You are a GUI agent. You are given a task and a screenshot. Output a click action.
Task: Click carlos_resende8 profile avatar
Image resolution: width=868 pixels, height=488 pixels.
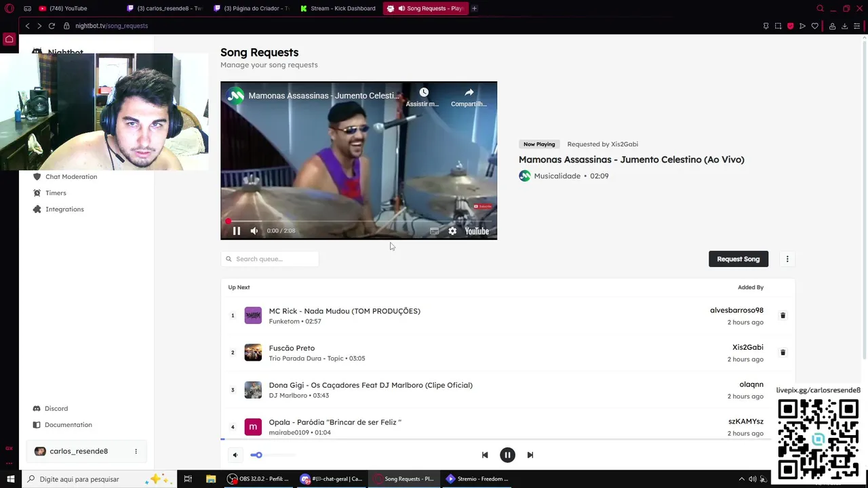(40, 451)
